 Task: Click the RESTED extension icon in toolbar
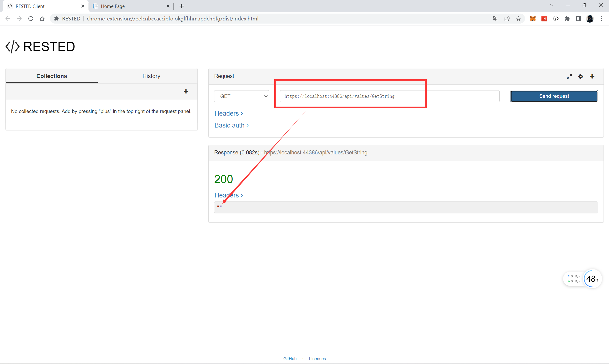555,19
